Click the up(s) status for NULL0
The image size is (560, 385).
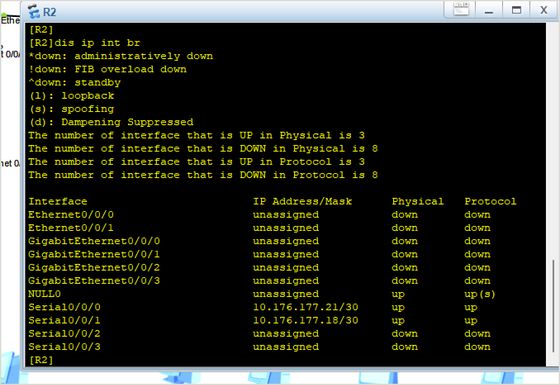[x=480, y=294]
